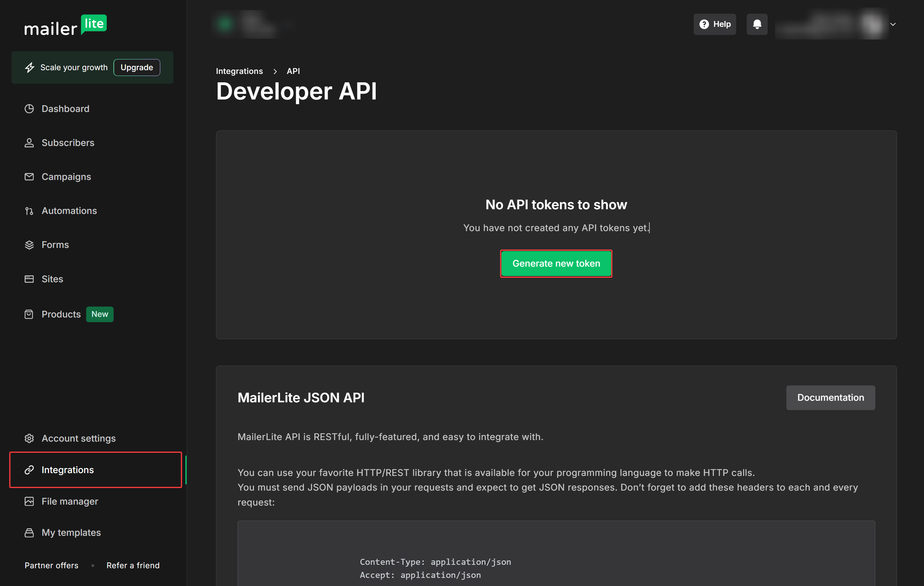Select Integrations in the sidebar
Viewport: 924px width, 586px height.
click(x=95, y=470)
